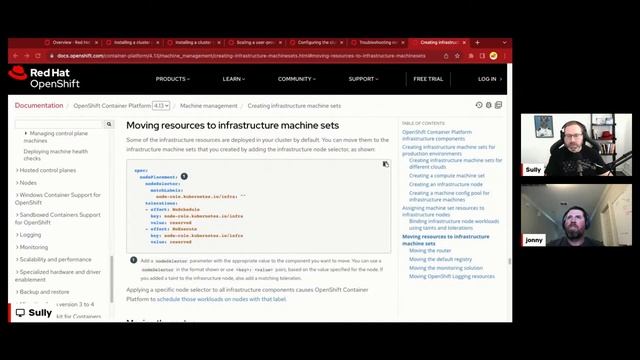Go to 'Creating a machine config pool'

tap(449, 196)
